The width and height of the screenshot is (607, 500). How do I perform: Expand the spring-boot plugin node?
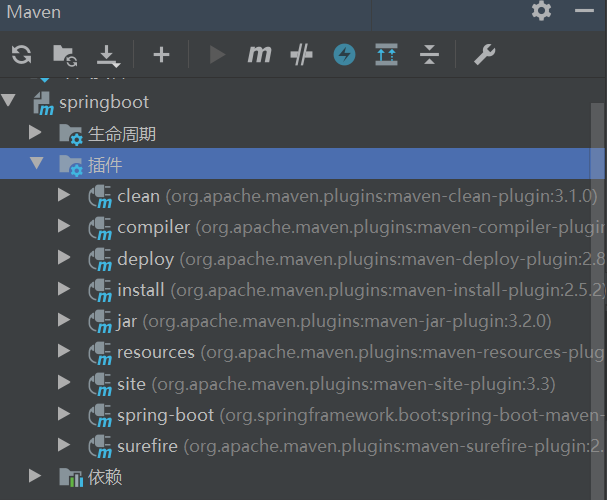point(64,414)
